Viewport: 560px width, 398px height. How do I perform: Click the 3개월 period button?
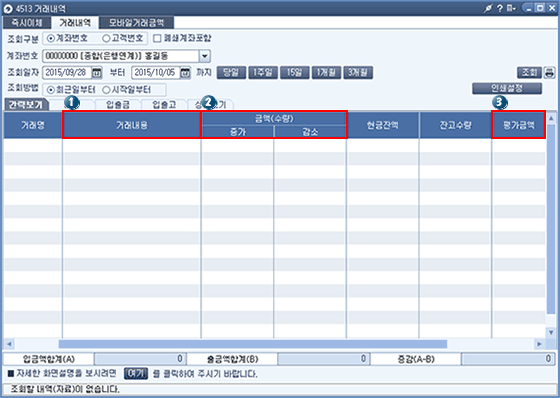point(358,73)
